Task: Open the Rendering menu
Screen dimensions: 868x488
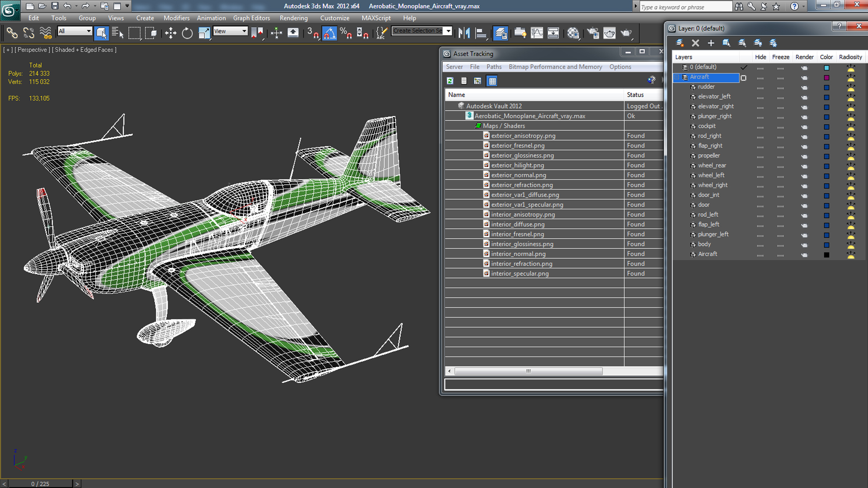Action: coord(293,18)
